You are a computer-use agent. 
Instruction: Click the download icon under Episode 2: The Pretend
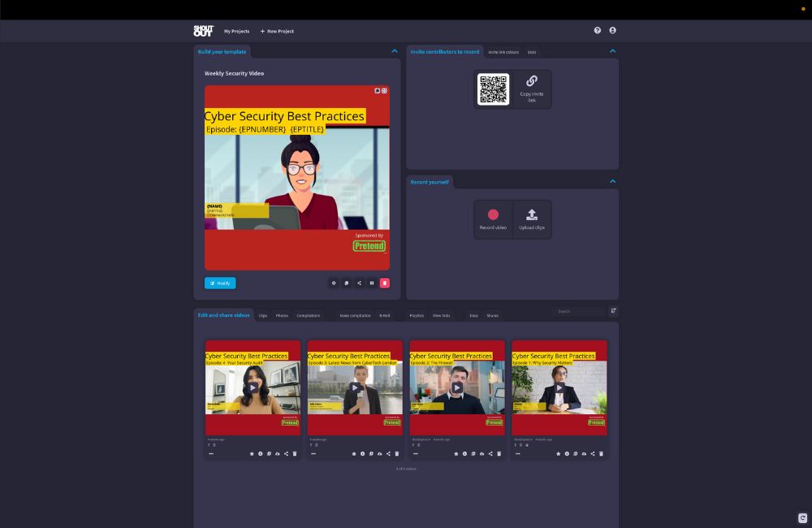481,453
